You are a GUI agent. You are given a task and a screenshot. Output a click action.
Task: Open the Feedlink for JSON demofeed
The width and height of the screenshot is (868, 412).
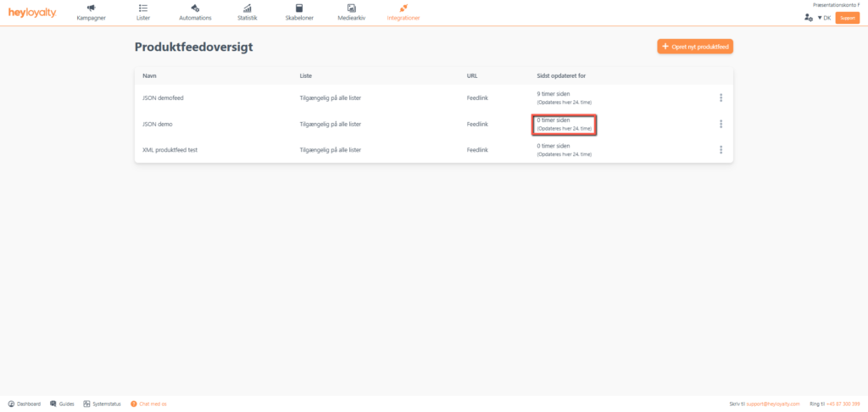tap(477, 97)
